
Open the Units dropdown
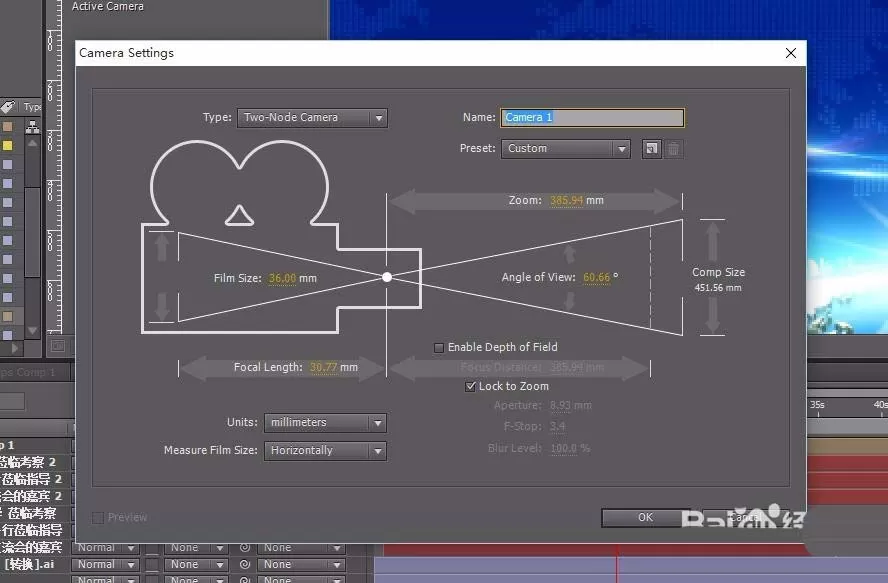click(x=325, y=423)
